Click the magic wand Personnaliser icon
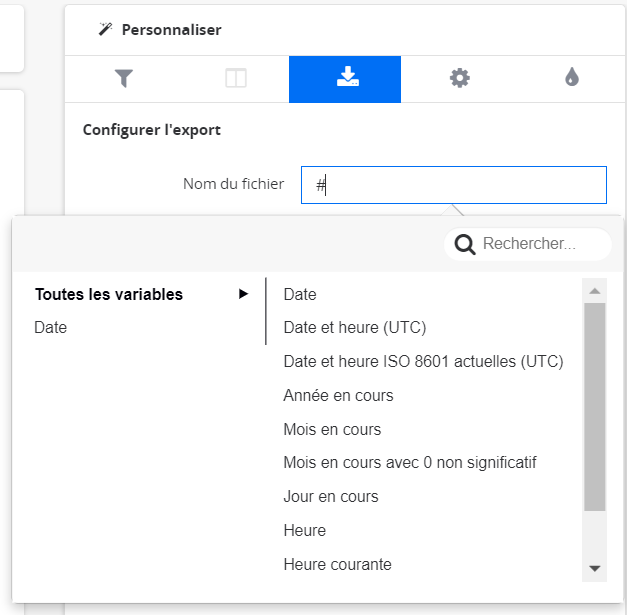627x615 pixels. point(105,30)
